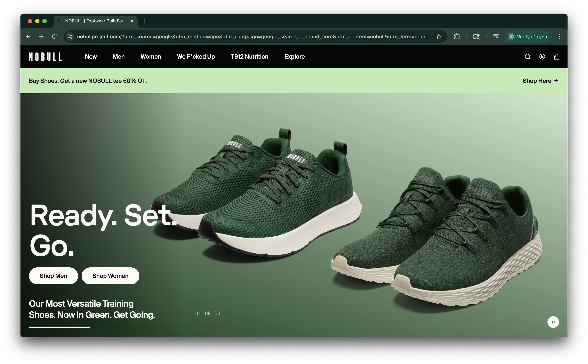
Task: Jump to the second slide progress bar
Action: click(125, 327)
